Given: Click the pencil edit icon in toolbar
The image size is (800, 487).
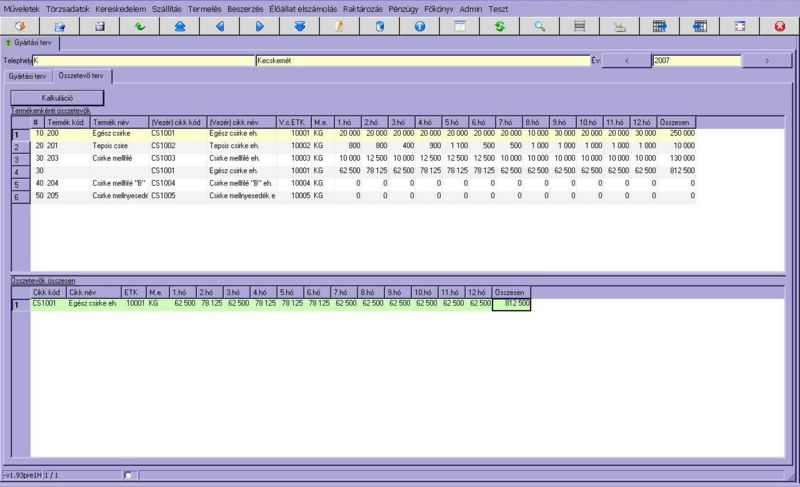Looking at the screenshot, I should (340, 26).
